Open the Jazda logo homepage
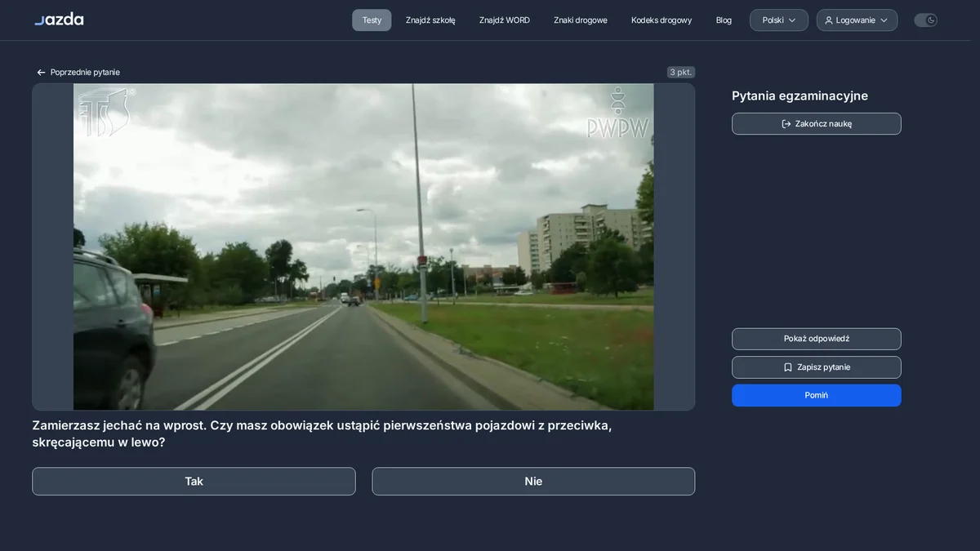980x551 pixels. (59, 19)
